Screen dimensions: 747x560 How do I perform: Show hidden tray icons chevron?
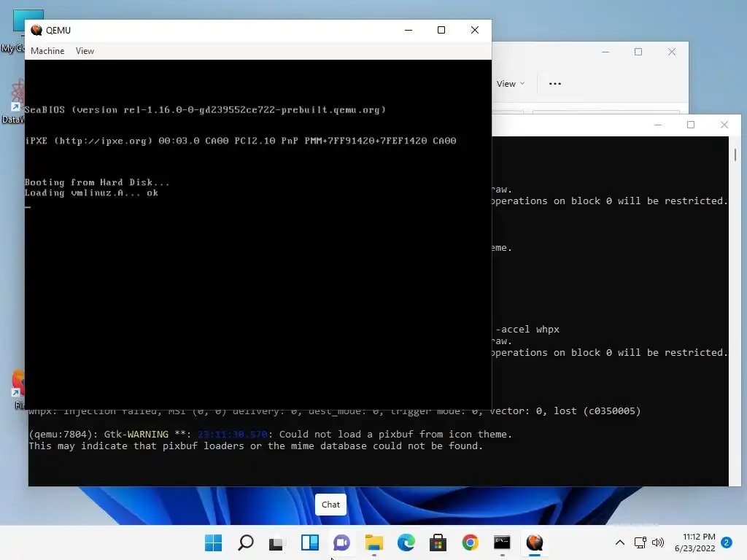tap(620, 542)
